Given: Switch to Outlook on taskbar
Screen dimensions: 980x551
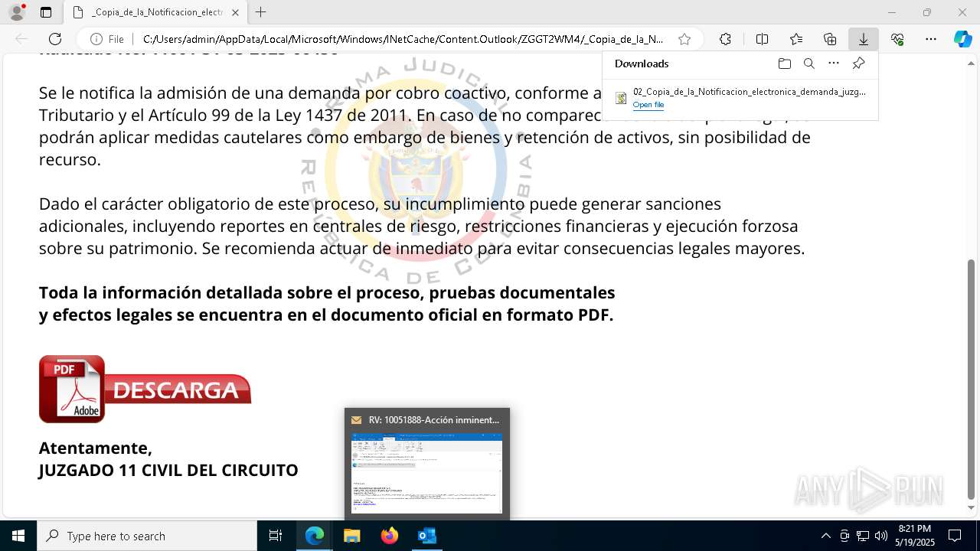Looking at the screenshot, I should click(426, 536).
